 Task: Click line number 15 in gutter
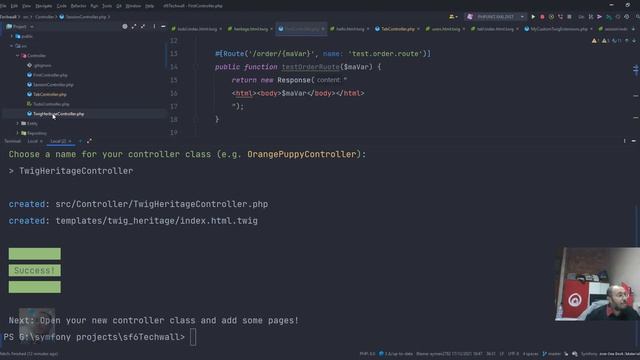coord(174,80)
